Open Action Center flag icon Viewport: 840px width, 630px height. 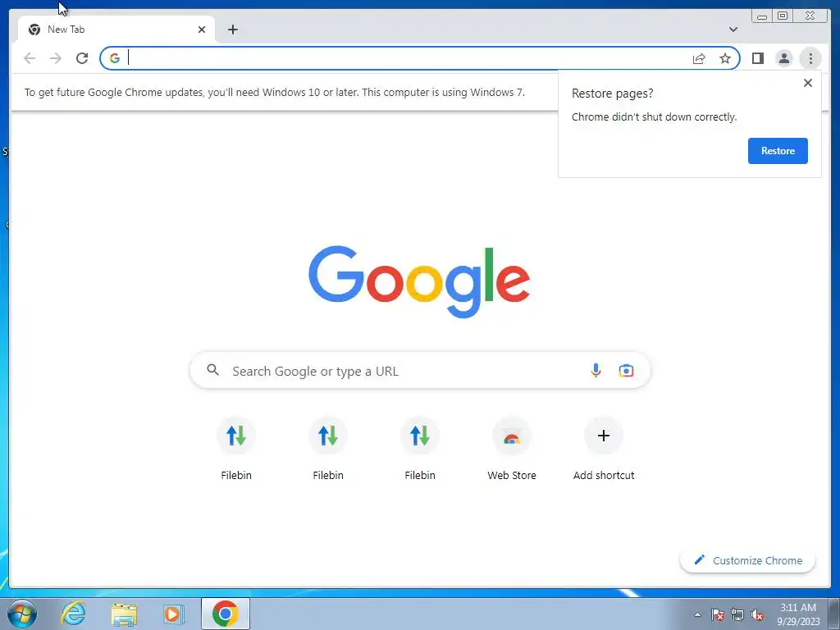[x=718, y=614]
